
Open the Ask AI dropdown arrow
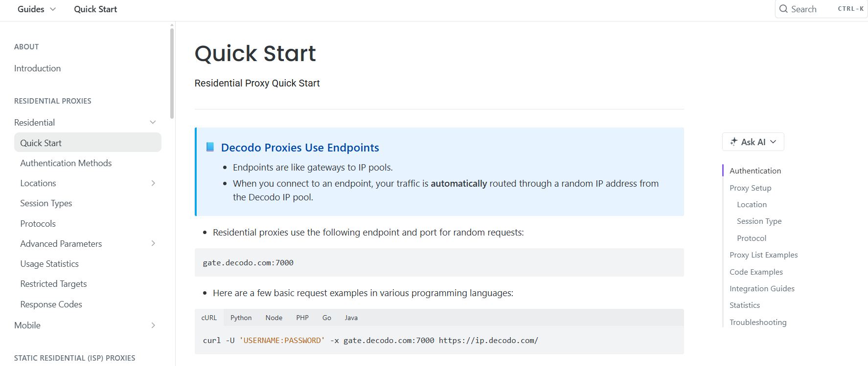[773, 142]
